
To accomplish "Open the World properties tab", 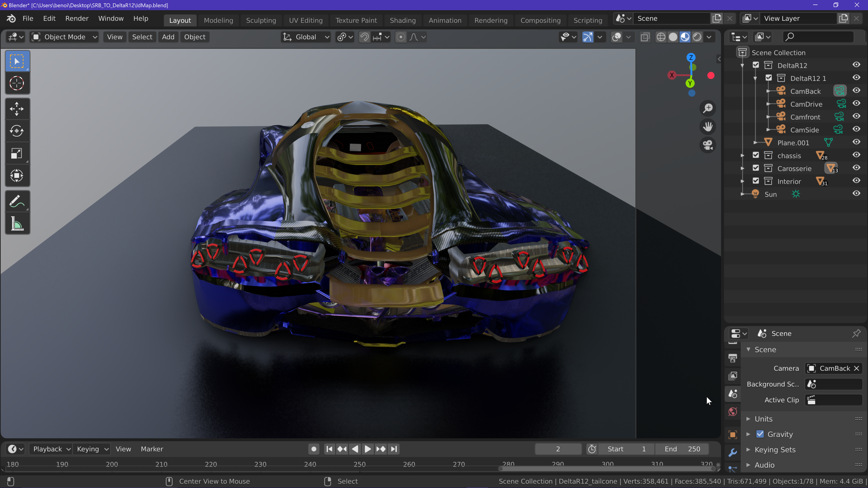I will [x=733, y=412].
